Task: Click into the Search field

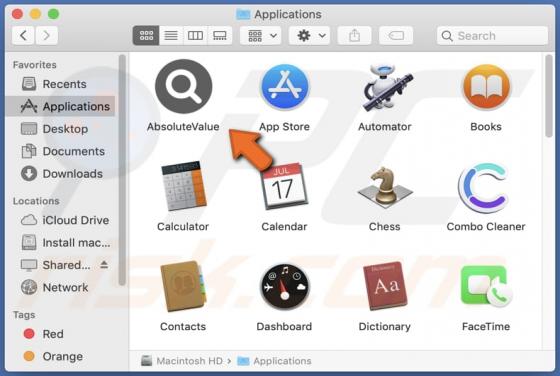Action: [492, 35]
